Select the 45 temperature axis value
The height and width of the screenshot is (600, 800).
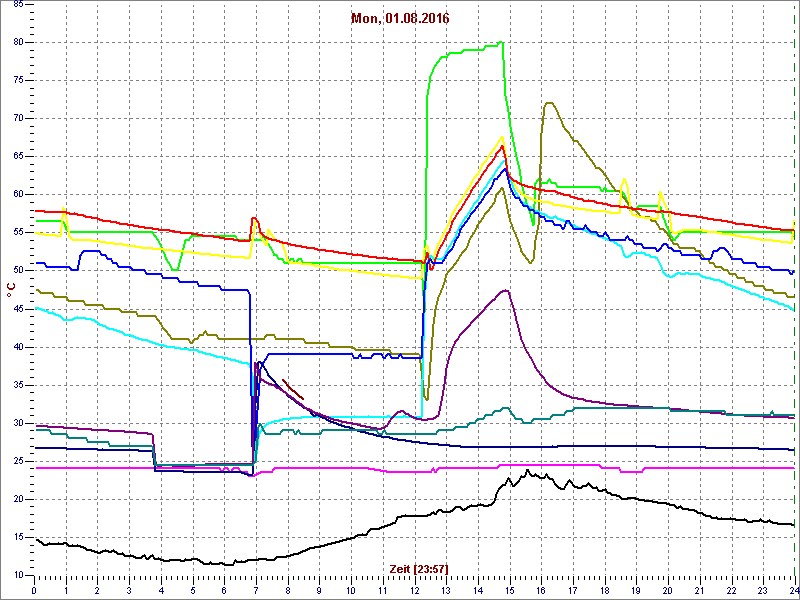click(x=16, y=309)
